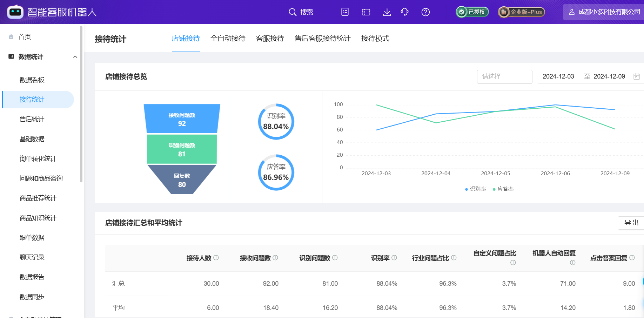Open 商品知识统计 in the sidebar

coord(38,218)
